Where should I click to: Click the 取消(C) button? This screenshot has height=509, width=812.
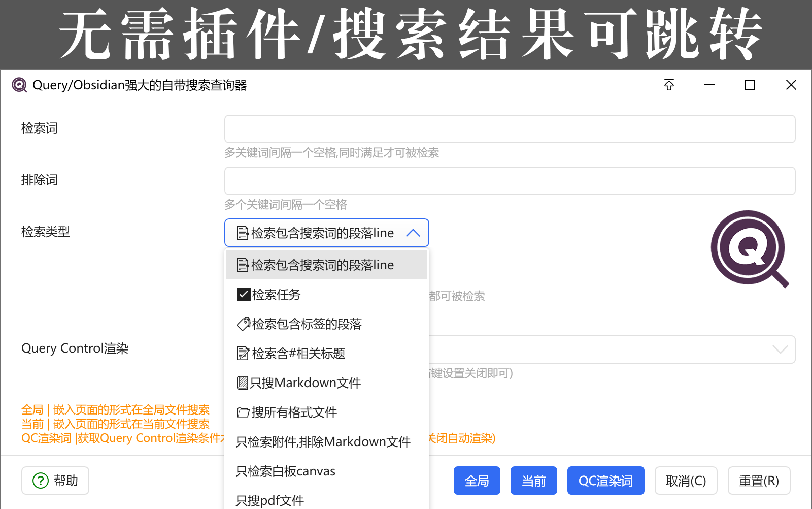686,481
